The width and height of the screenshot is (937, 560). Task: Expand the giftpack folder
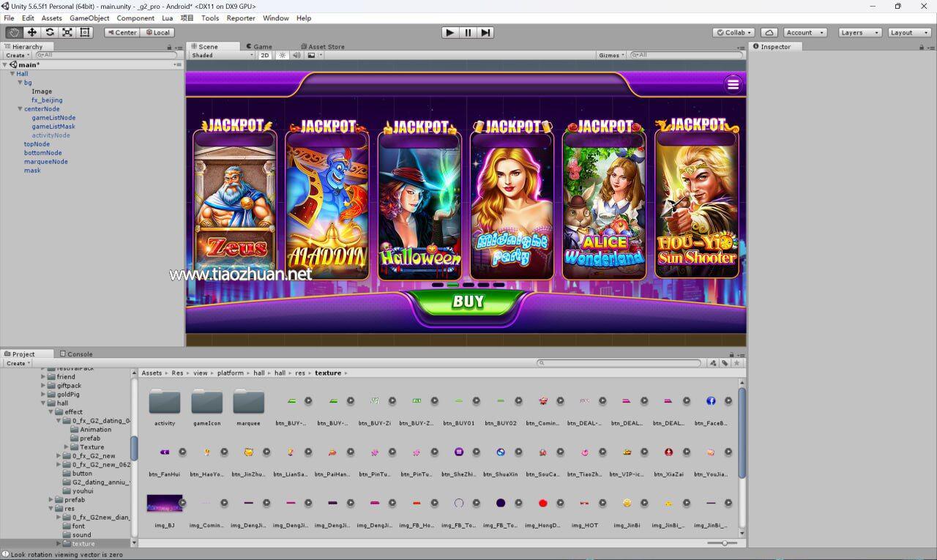click(43, 386)
